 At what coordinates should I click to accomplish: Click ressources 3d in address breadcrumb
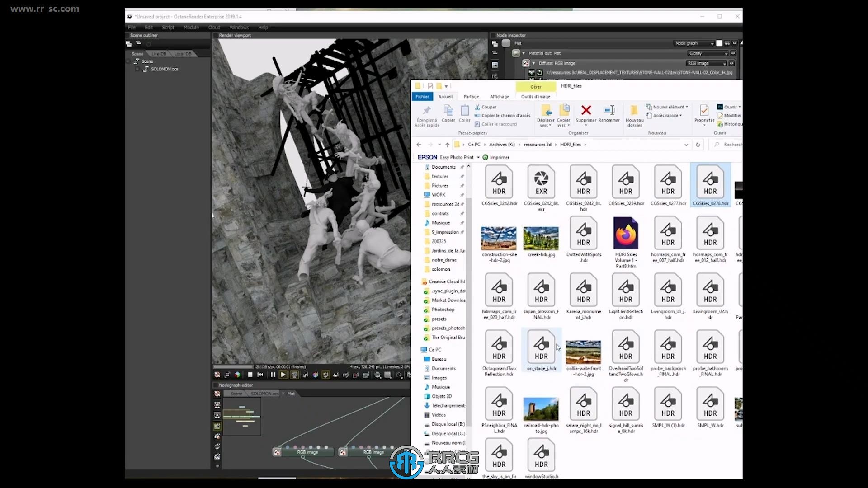(x=538, y=145)
